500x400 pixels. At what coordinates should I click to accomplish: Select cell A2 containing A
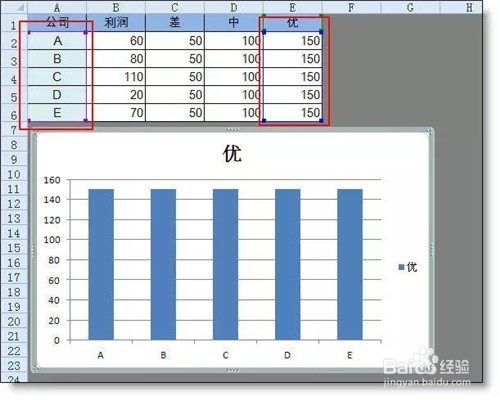57,41
